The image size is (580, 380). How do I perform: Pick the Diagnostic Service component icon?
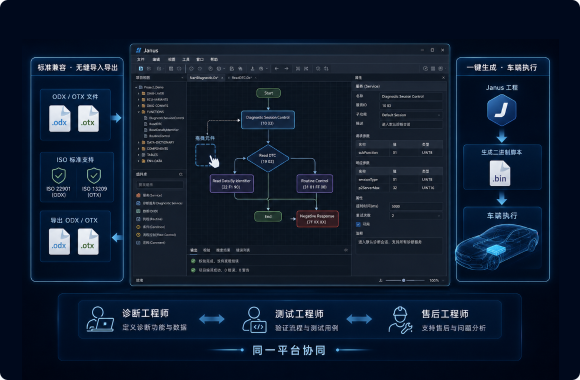[x=138, y=203]
